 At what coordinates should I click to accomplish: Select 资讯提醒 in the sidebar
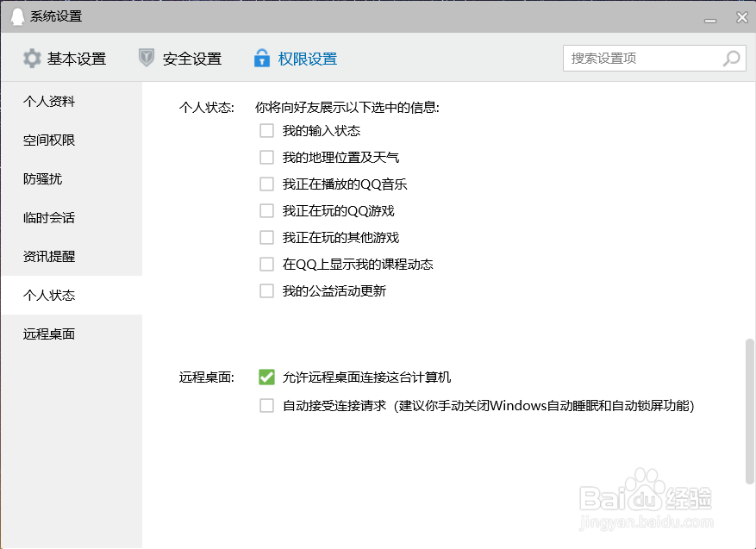pyautogui.click(x=72, y=257)
